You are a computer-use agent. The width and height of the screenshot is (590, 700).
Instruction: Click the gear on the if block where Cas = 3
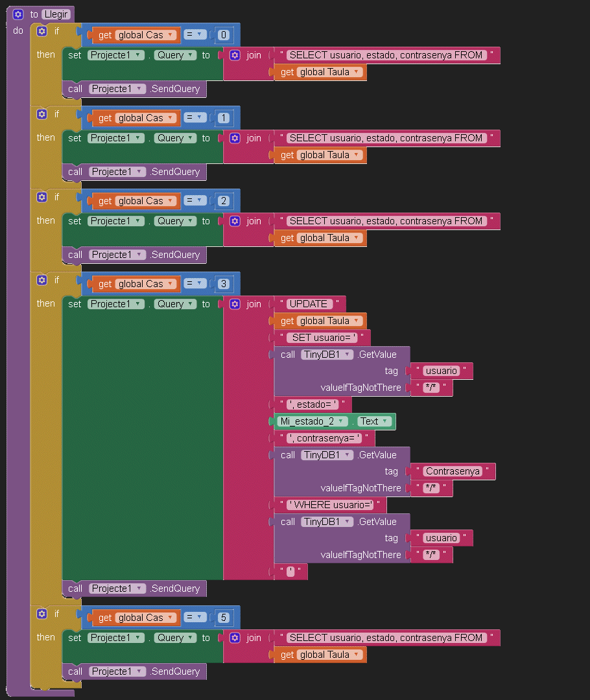tap(42, 280)
